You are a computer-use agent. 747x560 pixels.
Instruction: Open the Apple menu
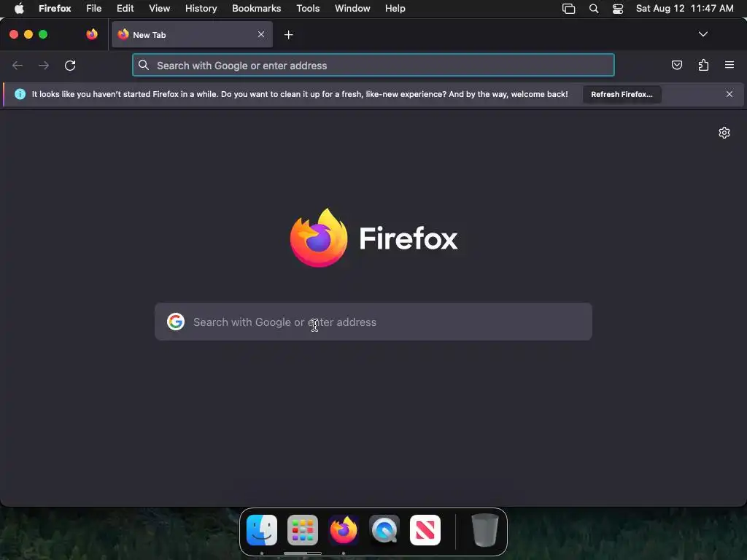pos(19,9)
